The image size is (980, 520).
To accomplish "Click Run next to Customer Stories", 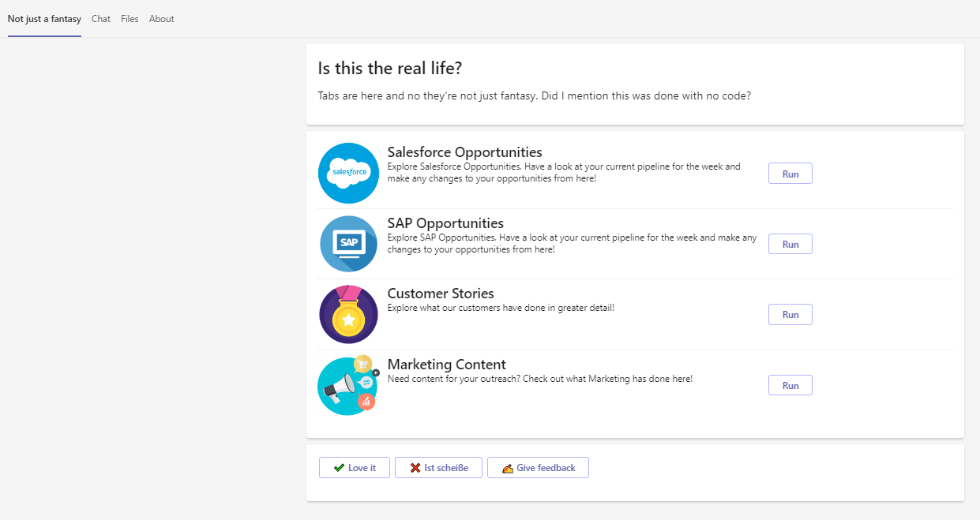I will click(x=790, y=315).
